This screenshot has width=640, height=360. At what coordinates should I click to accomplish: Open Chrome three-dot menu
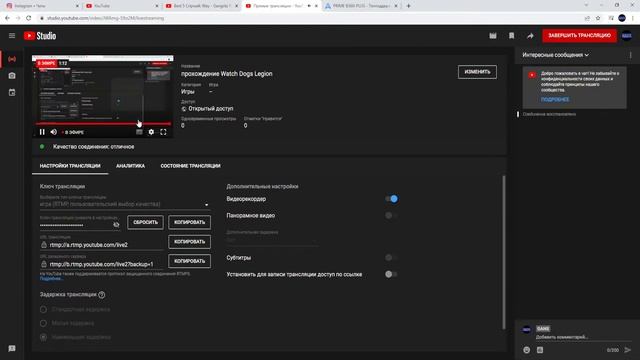click(633, 18)
